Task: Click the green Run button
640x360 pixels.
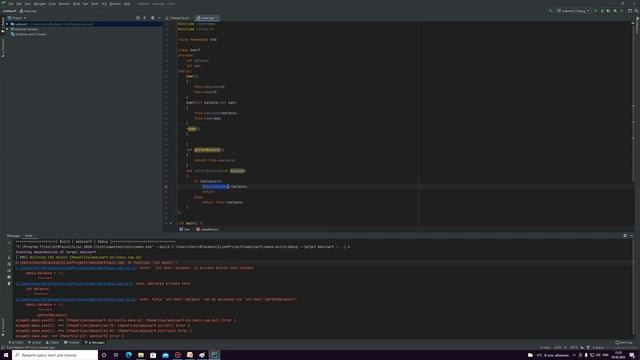Action: 596,11
